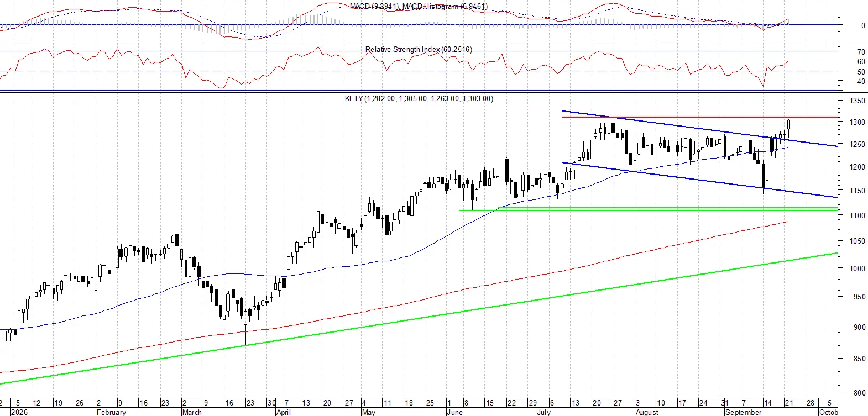Select the long rising green trendline
The image size is (868, 416).
coord(419,318)
